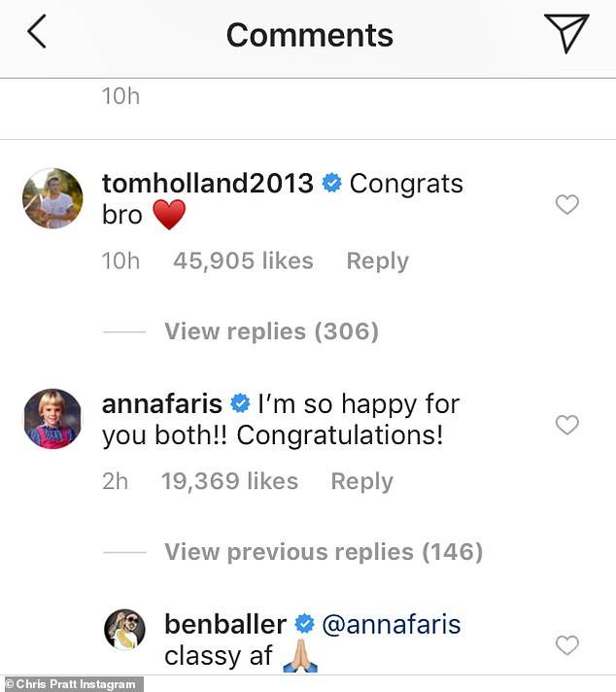Tap the verified badge beside annafaris
This screenshot has width=616, height=692.
239,403
